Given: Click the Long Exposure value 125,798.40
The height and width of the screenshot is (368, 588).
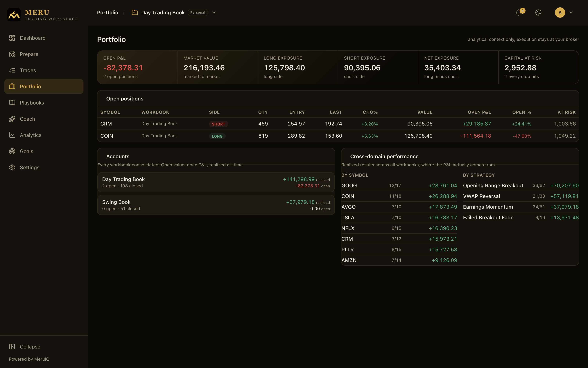Looking at the screenshot, I should click(284, 68).
